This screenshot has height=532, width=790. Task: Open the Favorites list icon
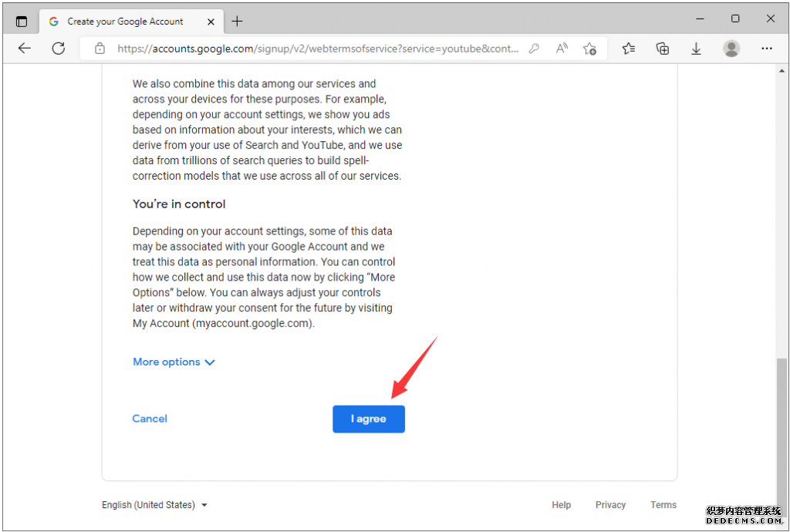628,49
